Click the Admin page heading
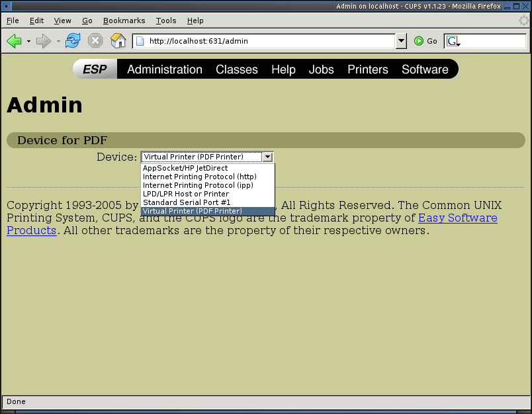Screen dimensions: 532x414 [44, 105]
